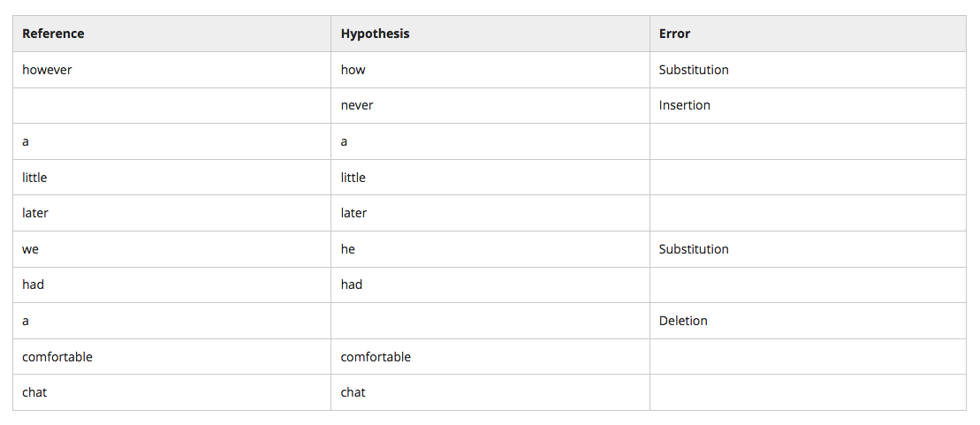
Task: Click the Substitution label in 'we' row
Action: coord(694,249)
